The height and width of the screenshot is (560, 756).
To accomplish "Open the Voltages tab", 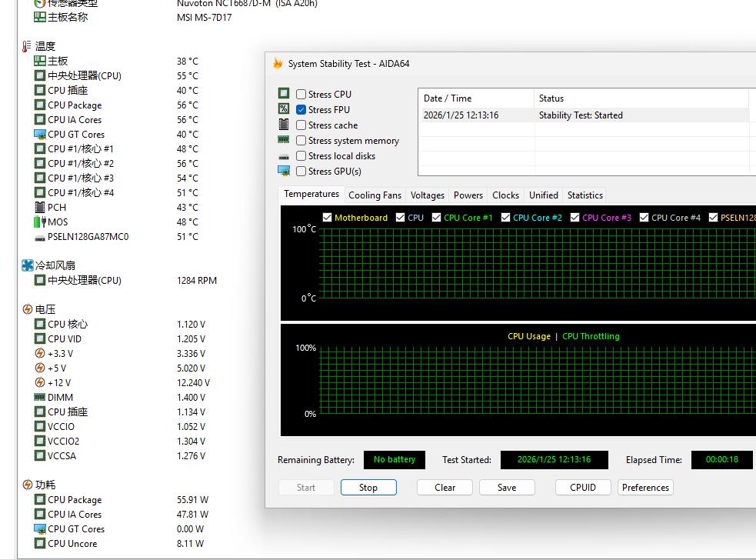I will pos(427,195).
